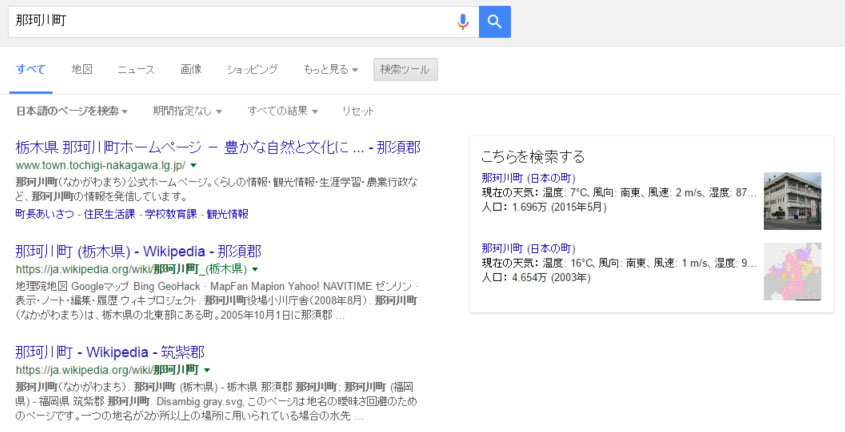This screenshot has width=845, height=432.
Task: Click the 人口: 1.696万 (2015年5月) text
Action: pos(544,207)
